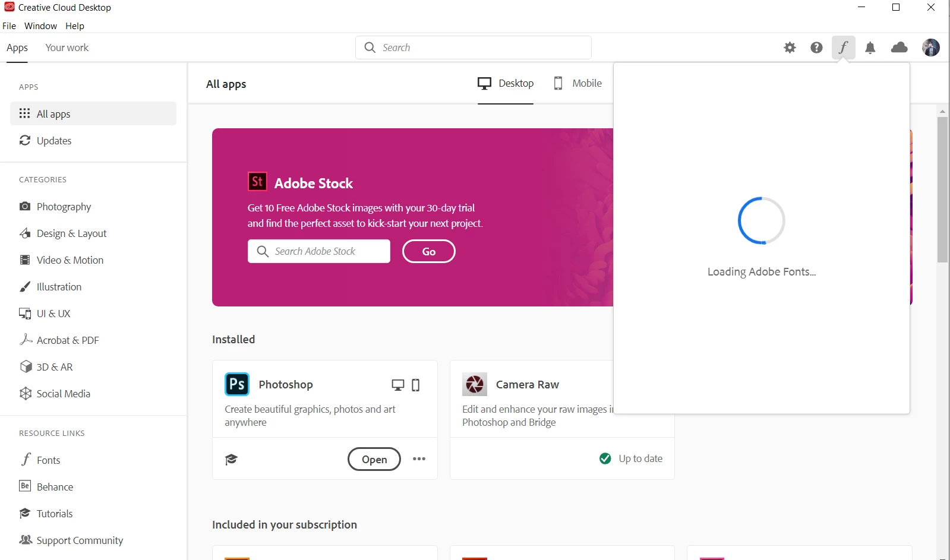Open the Design & Layout category
This screenshot has height=560, width=950.
pyautogui.click(x=93, y=233)
